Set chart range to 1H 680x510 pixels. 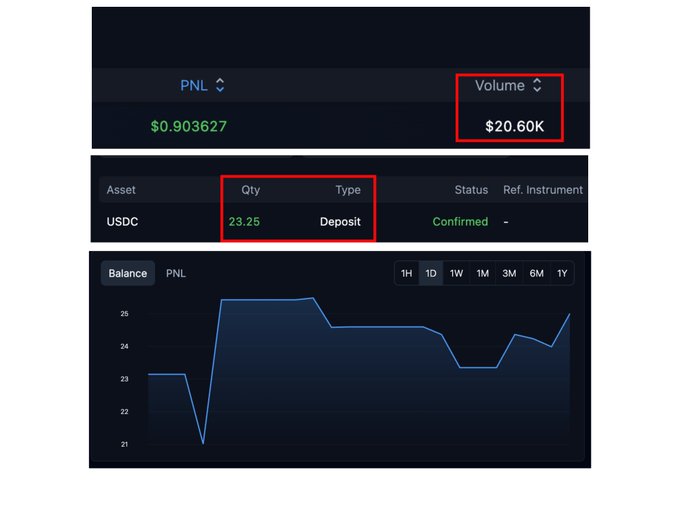pos(406,273)
